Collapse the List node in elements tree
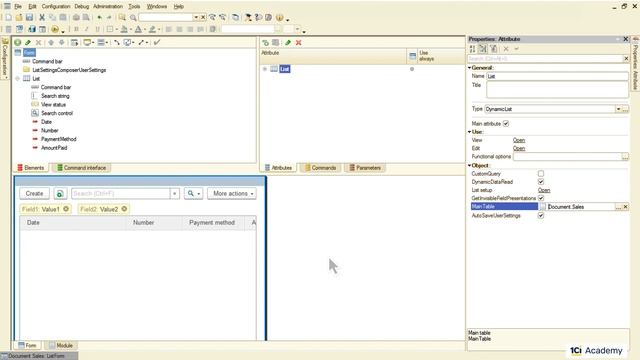Screen dimensions: 640x360 point(18,78)
